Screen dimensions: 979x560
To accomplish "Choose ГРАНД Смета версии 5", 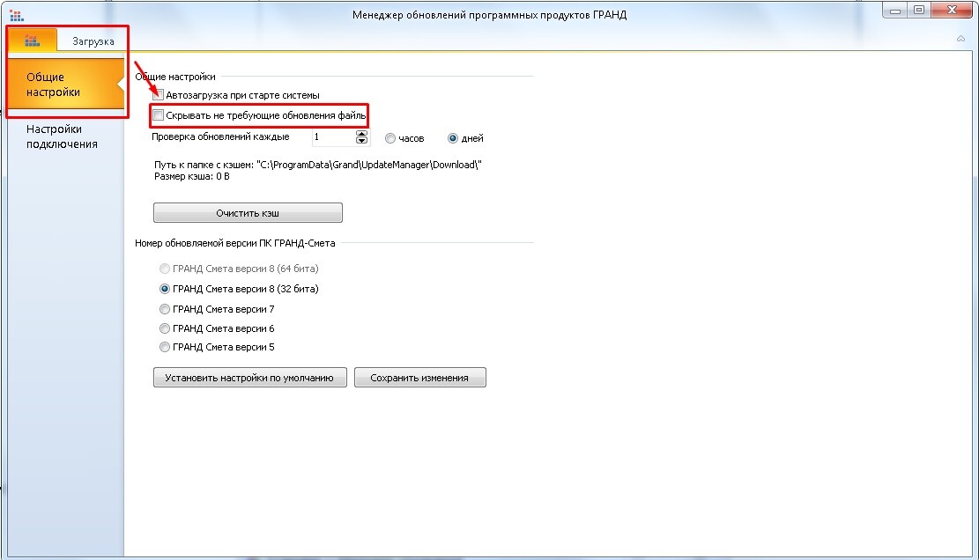I will (x=165, y=347).
